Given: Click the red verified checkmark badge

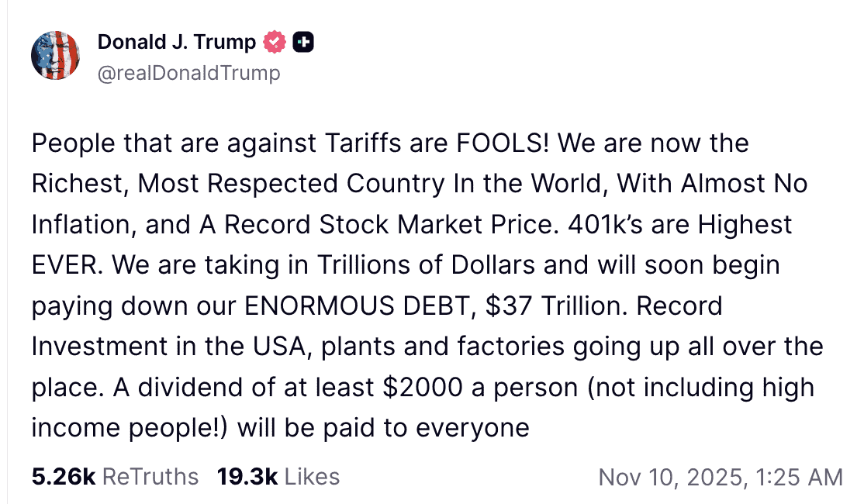Looking at the screenshot, I should click(x=275, y=43).
